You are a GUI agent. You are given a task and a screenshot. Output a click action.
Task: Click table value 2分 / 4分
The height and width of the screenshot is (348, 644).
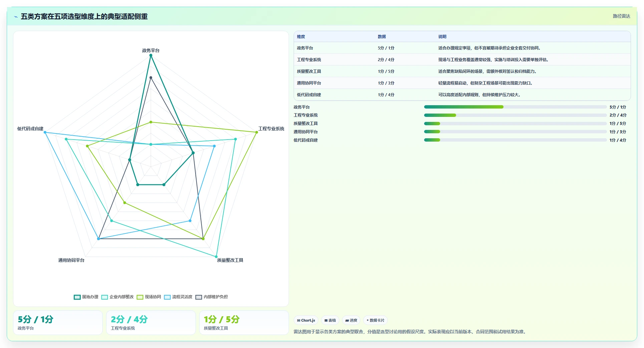point(386,60)
